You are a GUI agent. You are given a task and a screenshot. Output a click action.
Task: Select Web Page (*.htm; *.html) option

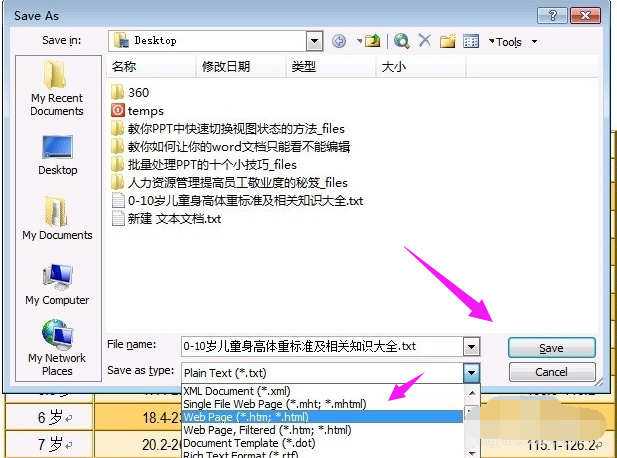[240, 416]
